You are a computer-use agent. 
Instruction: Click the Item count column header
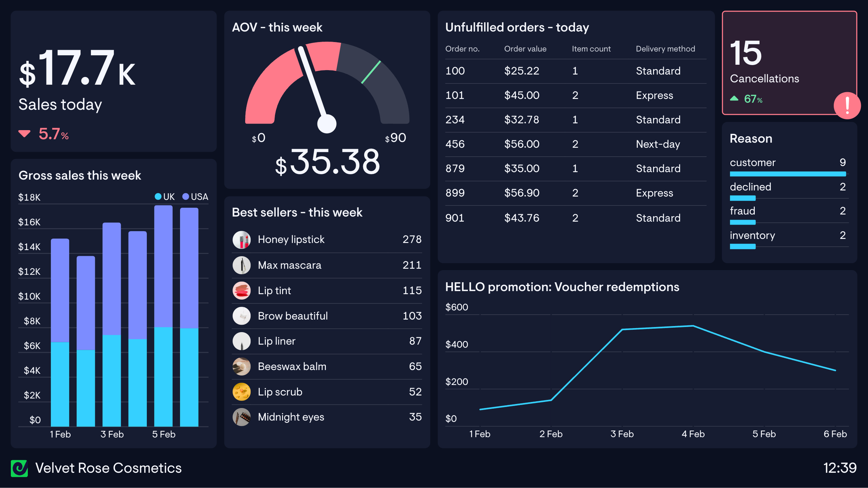591,49
